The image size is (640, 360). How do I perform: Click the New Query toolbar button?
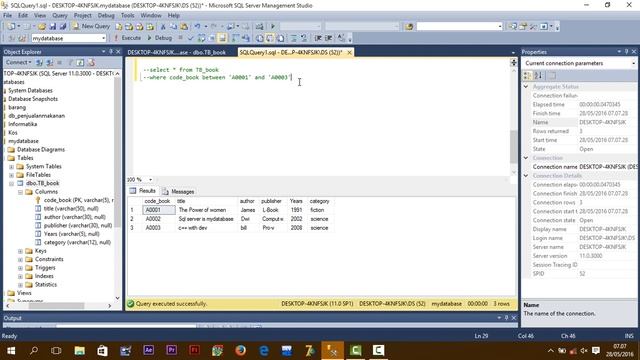click(x=91, y=26)
